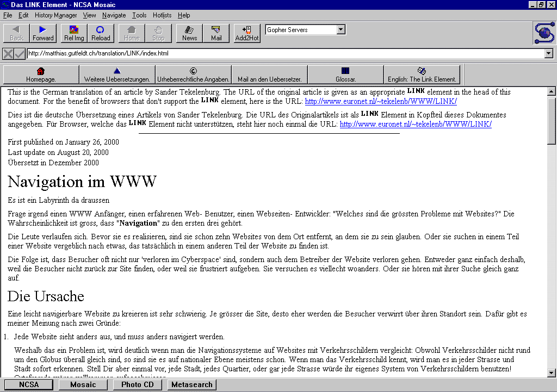Open the News reader button
This screenshot has height=392, width=557.
pyautogui.click(x=189, y=33)
